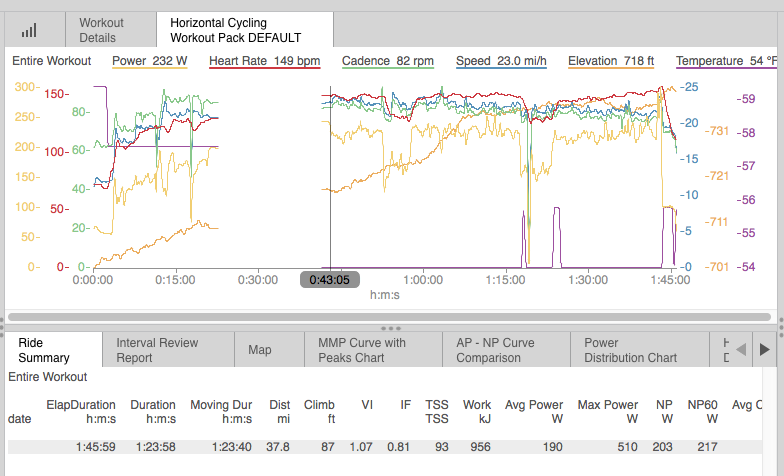
Task: Toggle the Elevation 718 ft series
Action: (x=611, y=61)
